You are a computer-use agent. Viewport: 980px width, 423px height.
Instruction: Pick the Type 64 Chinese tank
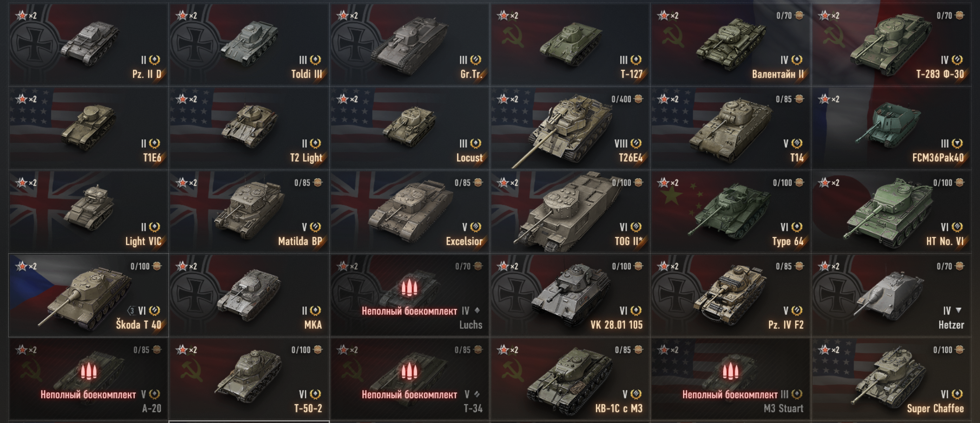click(730, 212)
